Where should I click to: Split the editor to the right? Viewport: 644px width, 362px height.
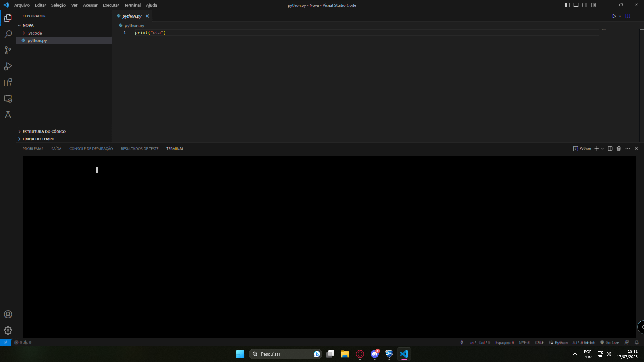pos(628,16)
